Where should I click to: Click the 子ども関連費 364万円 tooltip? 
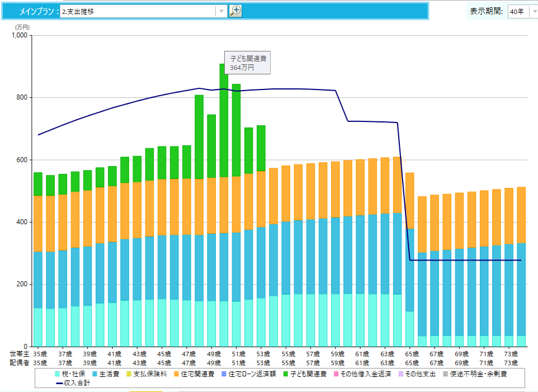(248, 63)
